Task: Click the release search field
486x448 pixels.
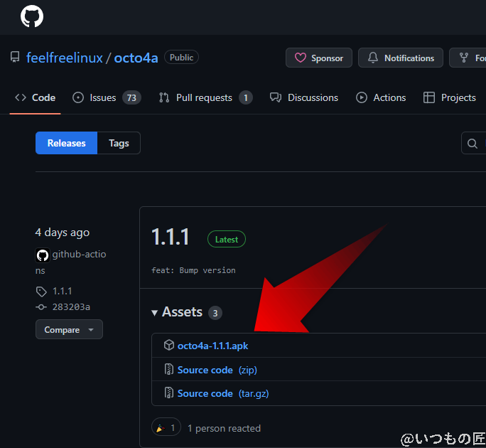Action: click(x=475, y=144)
